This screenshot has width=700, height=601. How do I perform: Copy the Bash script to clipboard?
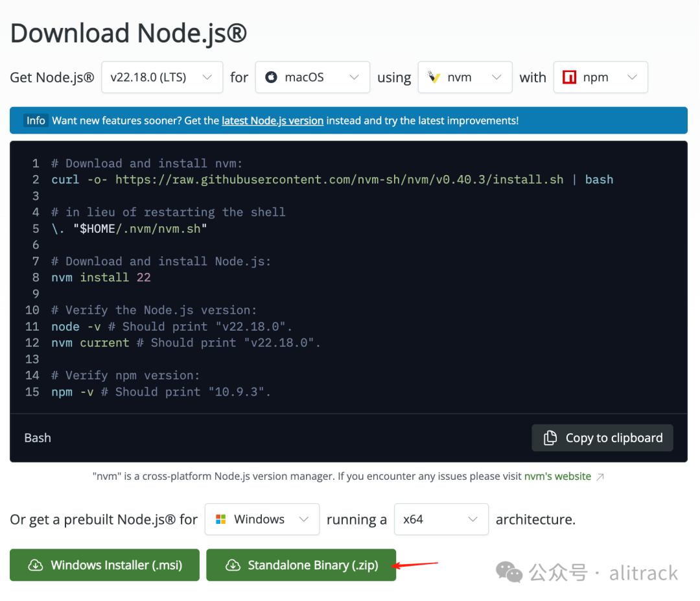(x=602, y=438)
